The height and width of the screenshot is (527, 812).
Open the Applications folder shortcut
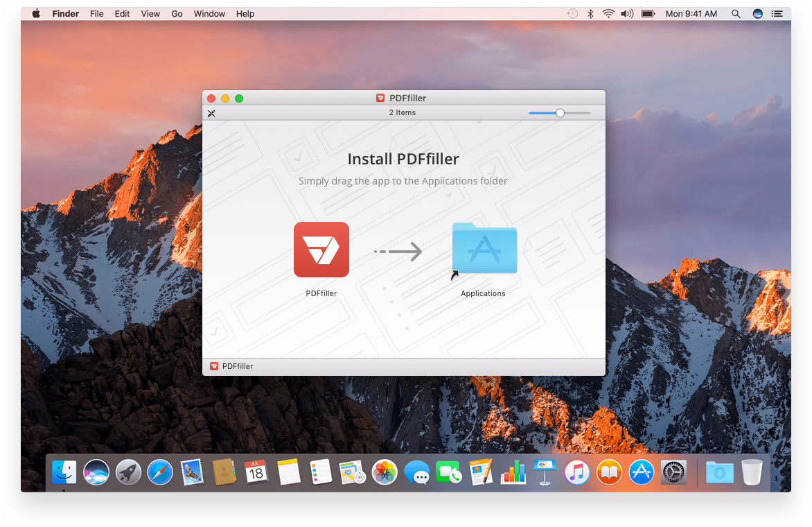point(484,250)
